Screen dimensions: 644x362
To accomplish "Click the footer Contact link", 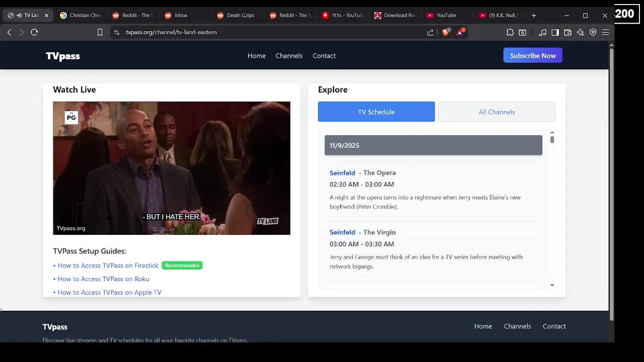I will (554, 326).
